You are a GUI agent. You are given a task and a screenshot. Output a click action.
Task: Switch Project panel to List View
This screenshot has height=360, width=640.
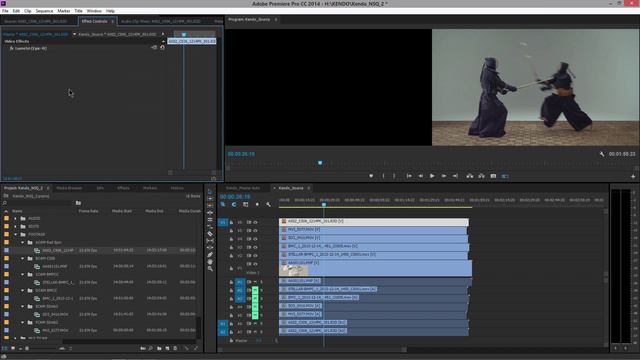(x=5, y=348)
